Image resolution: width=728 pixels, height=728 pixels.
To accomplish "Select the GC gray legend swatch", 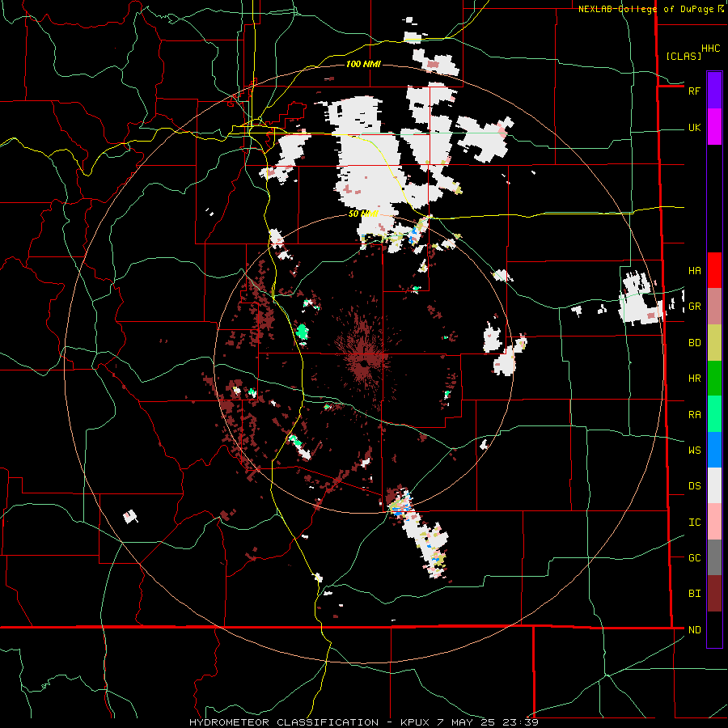I will click(714, 557).
